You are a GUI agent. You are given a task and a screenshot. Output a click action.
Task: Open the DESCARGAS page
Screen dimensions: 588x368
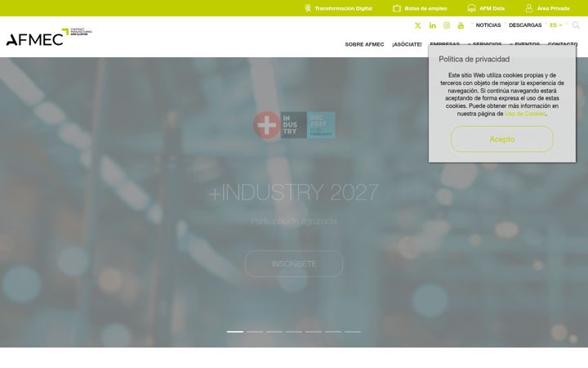[525, 25]
